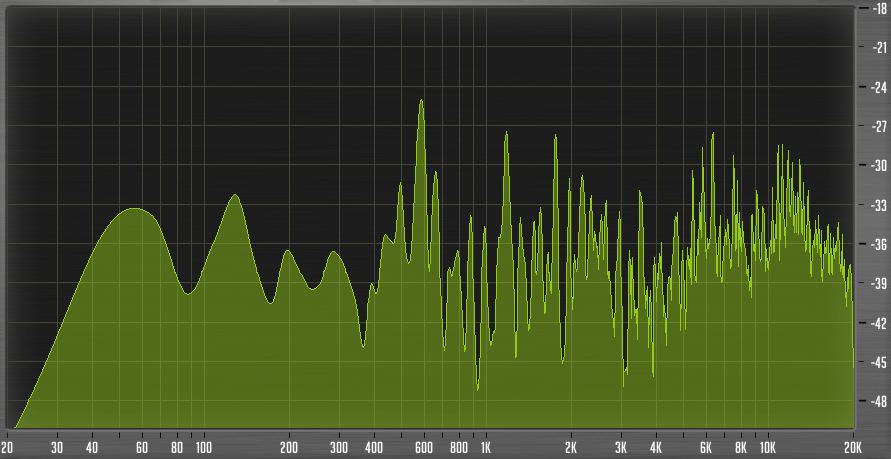891x459 pixels.
Task: Click the 10K frequency axis label
Action: point(767,446)
